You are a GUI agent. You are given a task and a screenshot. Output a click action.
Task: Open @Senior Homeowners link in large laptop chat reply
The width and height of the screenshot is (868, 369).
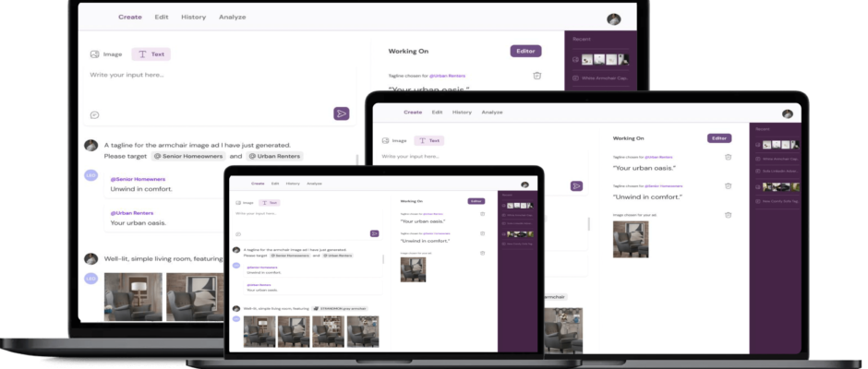tap(138, 179)
